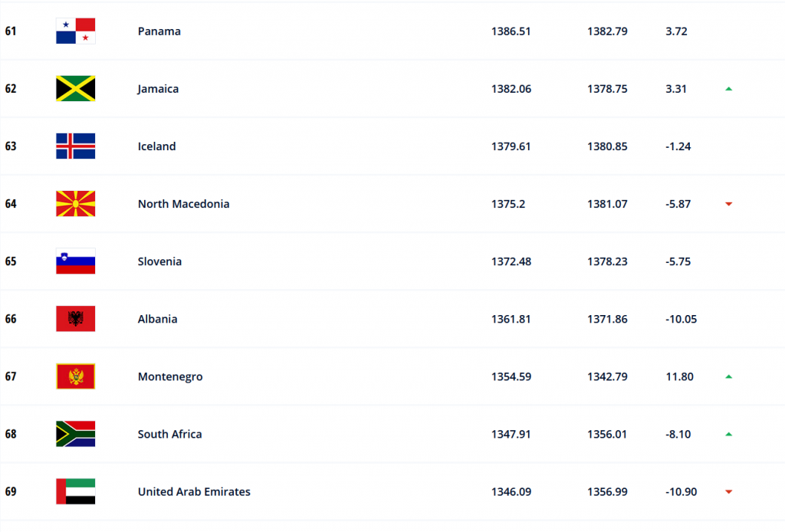Select rank 67 Montenegro row number

(x=11, y=376)
